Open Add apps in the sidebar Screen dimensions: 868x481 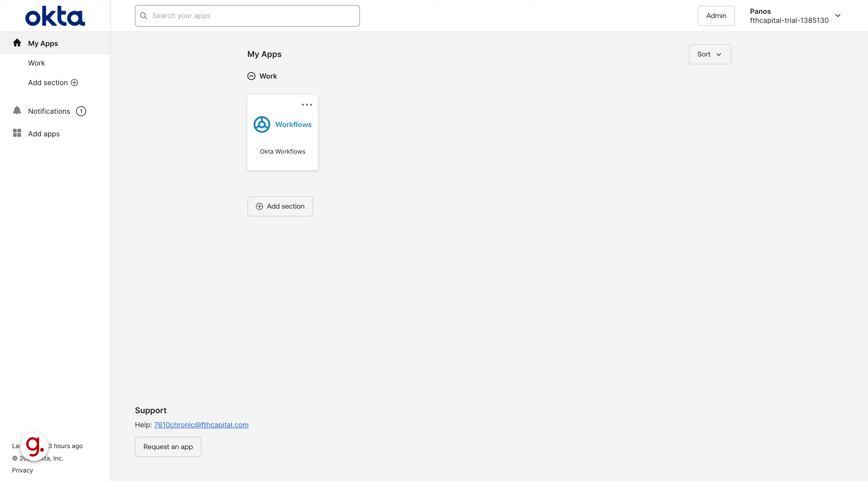tap(44, 134)
